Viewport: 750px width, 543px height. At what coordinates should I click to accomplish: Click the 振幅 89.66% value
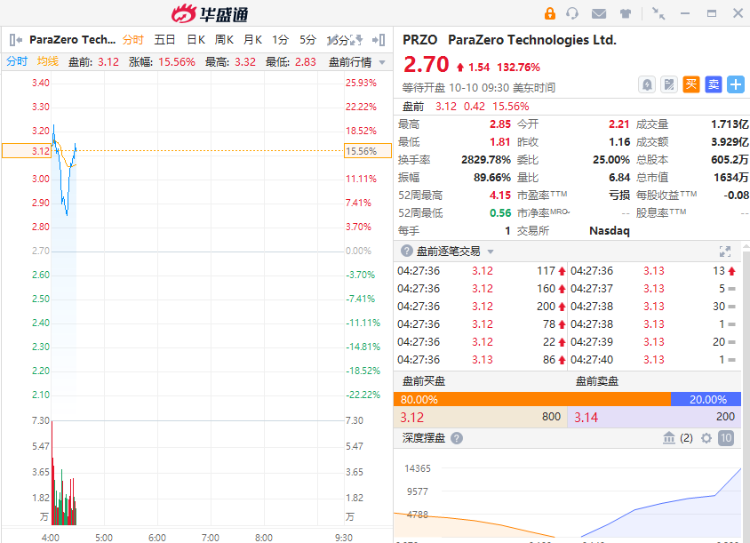pyautogui.click(x=492, y=177)
